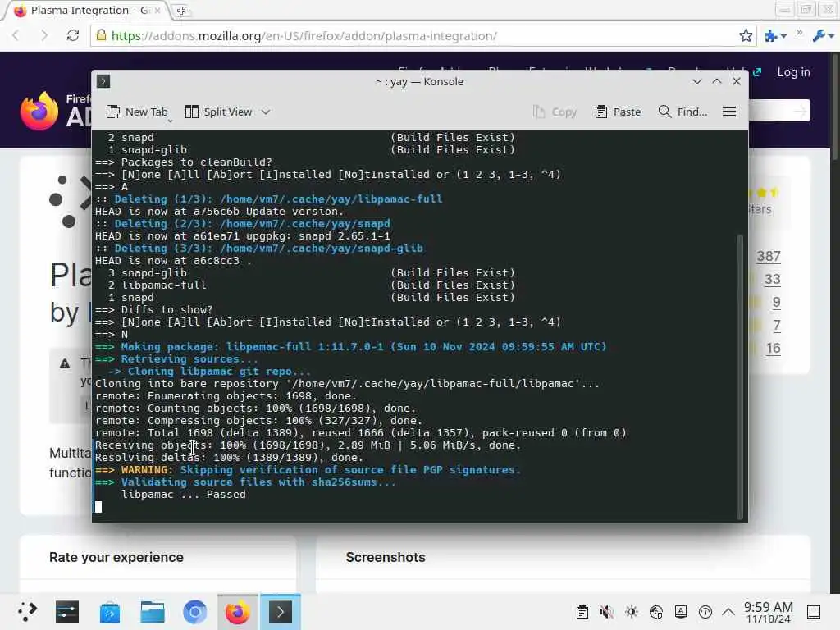Expand the Split View dropdown arrow

(266, 112)
